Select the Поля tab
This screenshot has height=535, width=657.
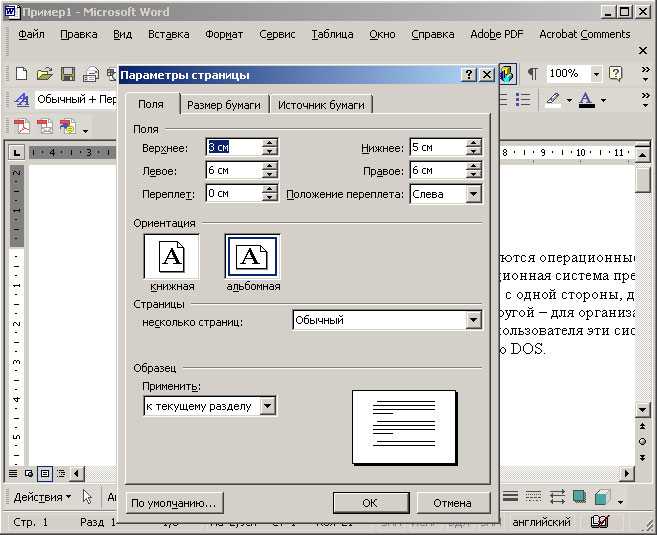[151, 104]
